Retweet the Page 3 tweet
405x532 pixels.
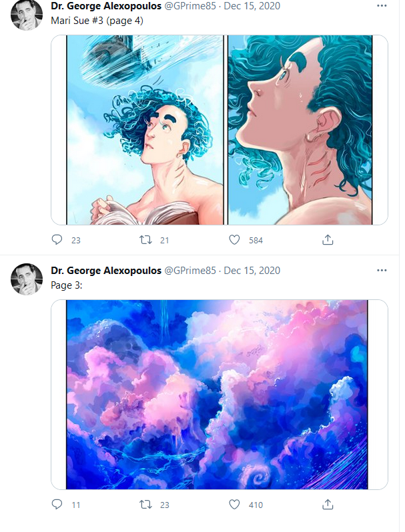pyautogui.click(x=145, y=505)
